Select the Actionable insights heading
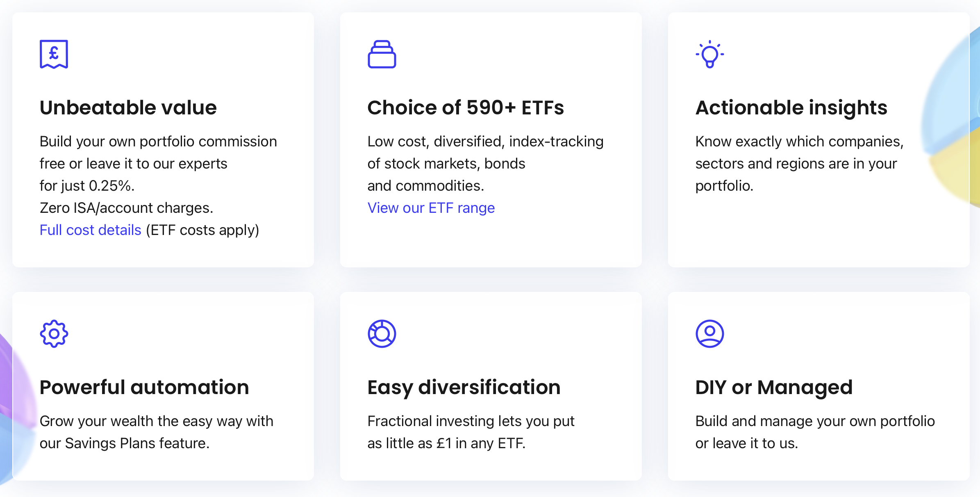 tap(791, 108)
